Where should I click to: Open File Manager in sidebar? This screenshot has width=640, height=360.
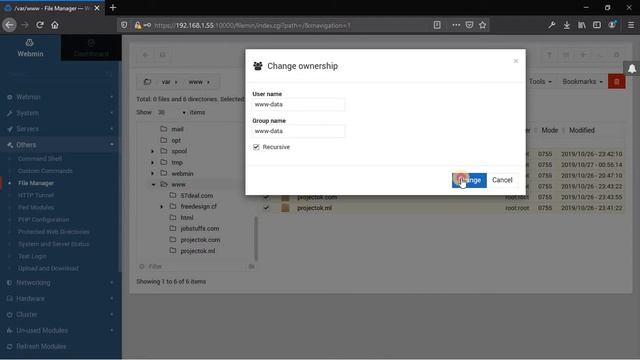pyautogui.click(x=36, y=183)
